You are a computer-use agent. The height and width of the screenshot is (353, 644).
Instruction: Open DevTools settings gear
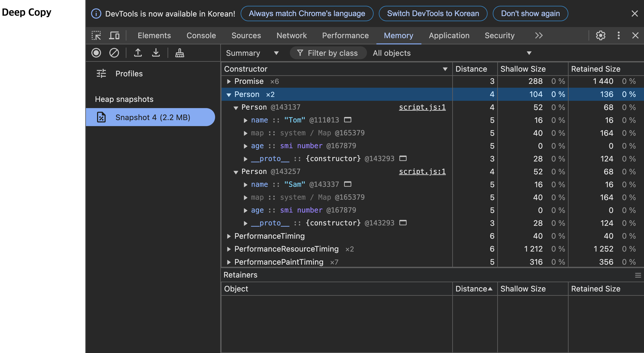point(601,35)
